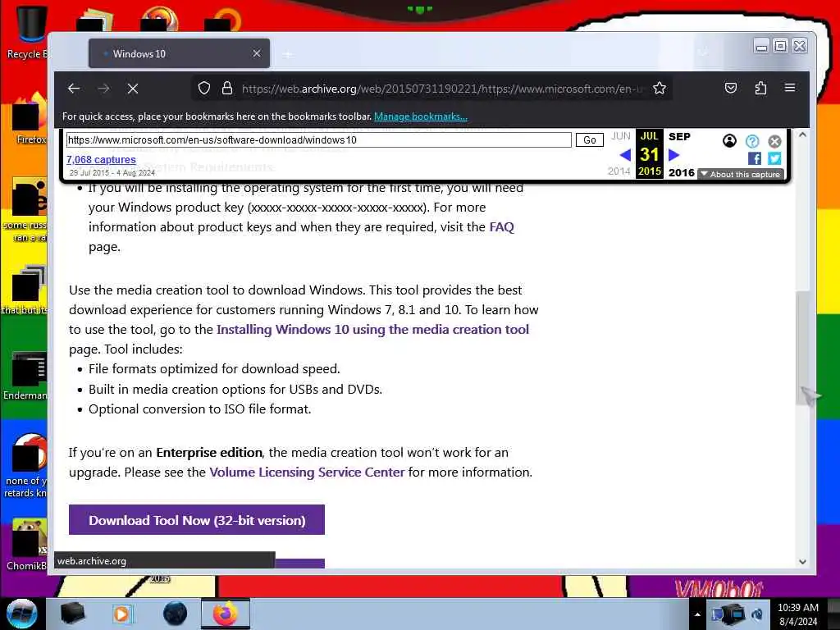
Task: Open Firefox in the taskbar
Action: click(x=225, y=614)
